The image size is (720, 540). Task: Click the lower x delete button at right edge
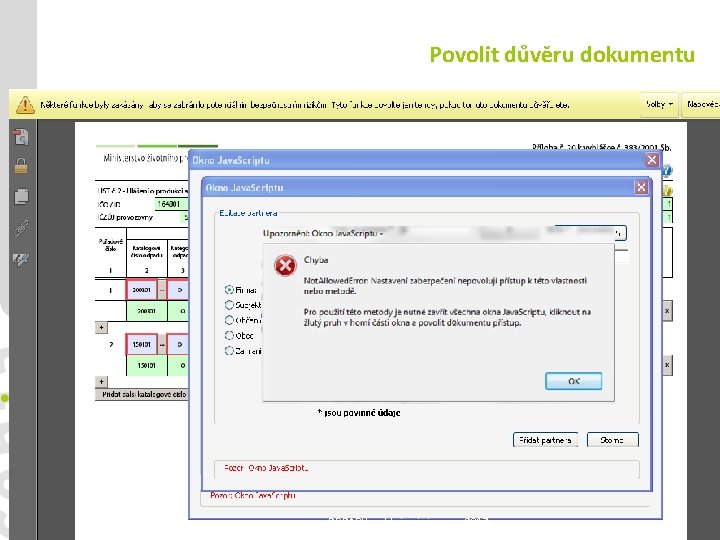point(667,365)
